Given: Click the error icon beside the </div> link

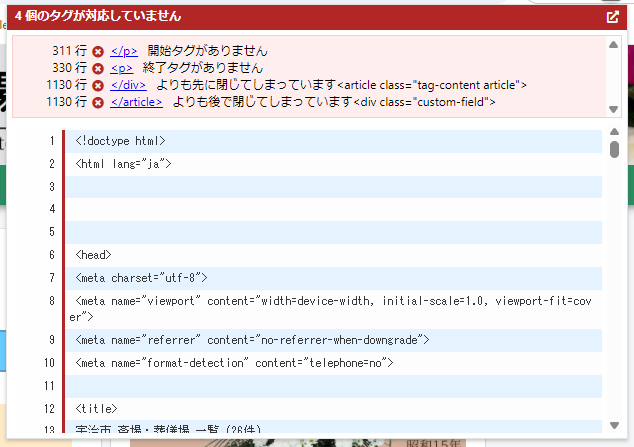Looking at the screenshot, I should [x=98, y=85].
